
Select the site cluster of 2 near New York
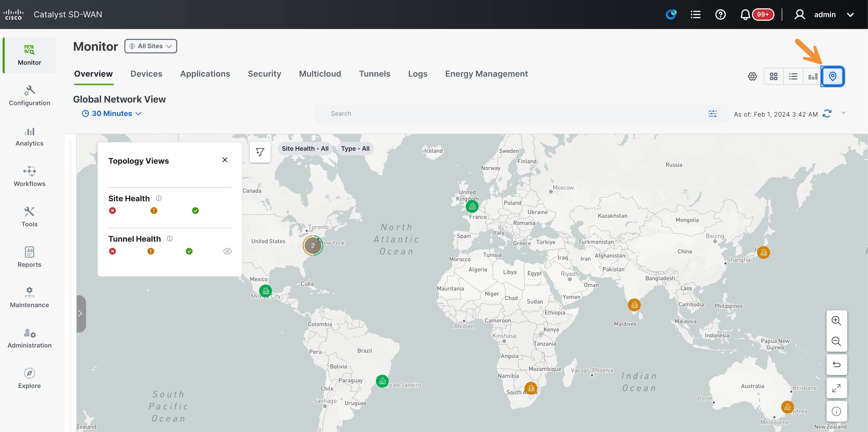coord(313,246)
